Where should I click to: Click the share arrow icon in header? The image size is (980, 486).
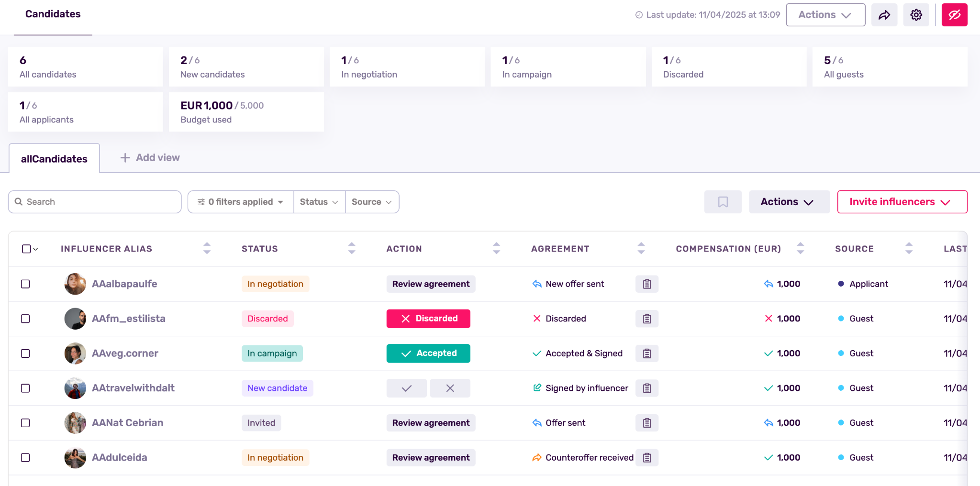click(x=884, y=15)
